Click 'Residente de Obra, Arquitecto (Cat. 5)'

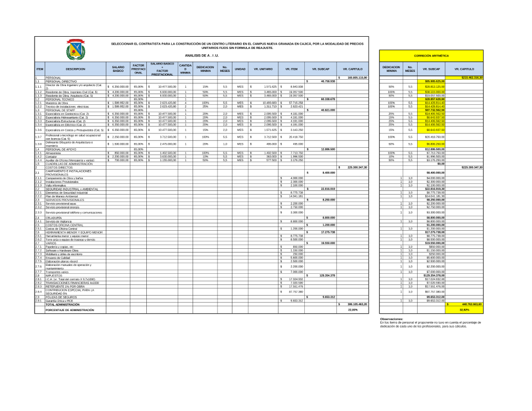[69, 96]
